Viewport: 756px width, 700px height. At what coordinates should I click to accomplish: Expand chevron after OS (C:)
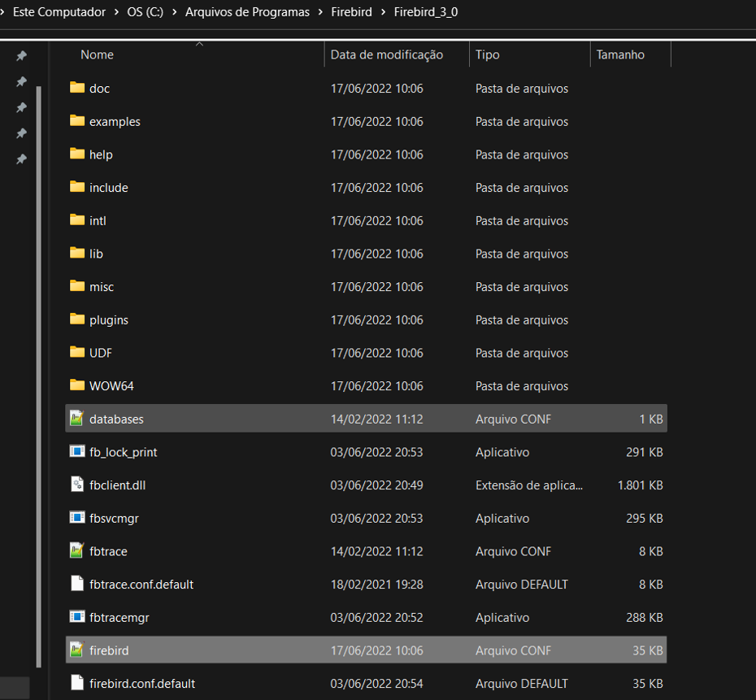coord(175,12)
